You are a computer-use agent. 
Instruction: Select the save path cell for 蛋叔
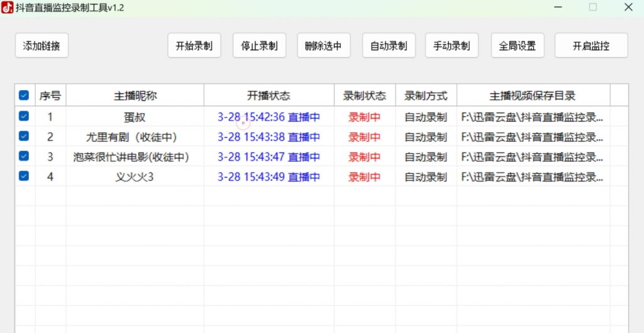(x=532, y=117)
